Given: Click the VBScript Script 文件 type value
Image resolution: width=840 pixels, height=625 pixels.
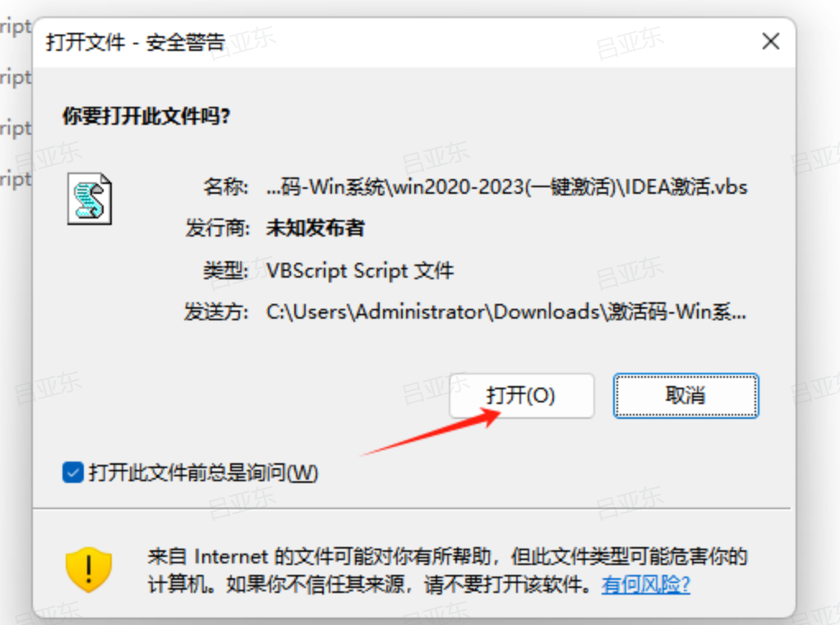Looking at the screenshot, I should [360, 271].
